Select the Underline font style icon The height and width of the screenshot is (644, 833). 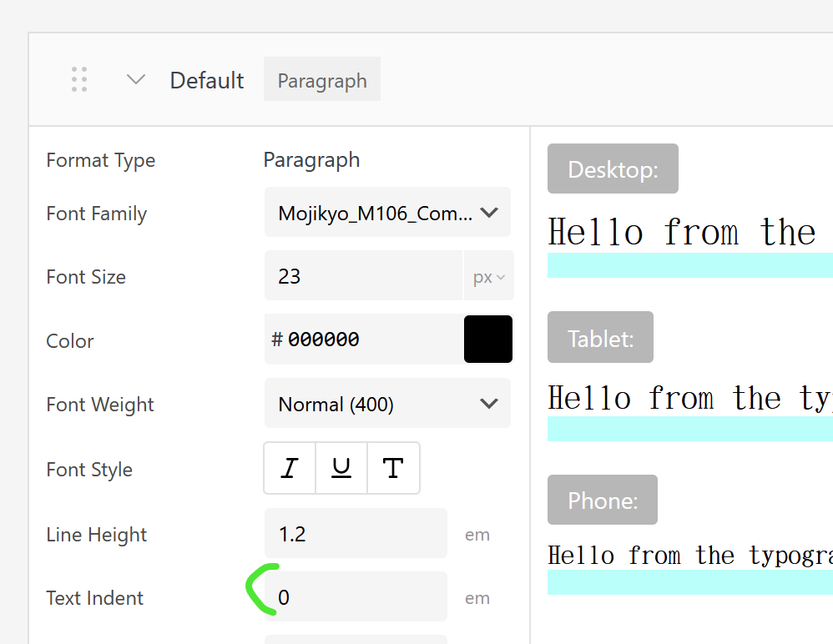pyautogui.click(x=341, y=468)
